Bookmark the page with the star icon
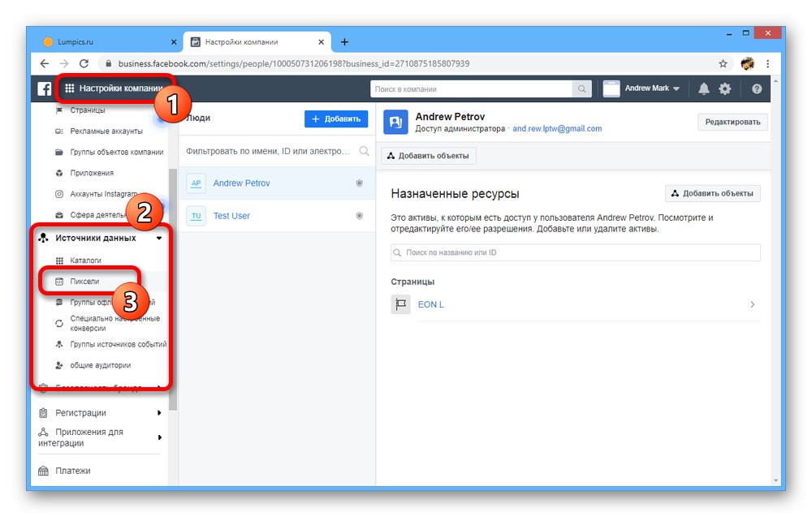Image resolution: width=812 pixels, height=517 pixels. point(723,63)
